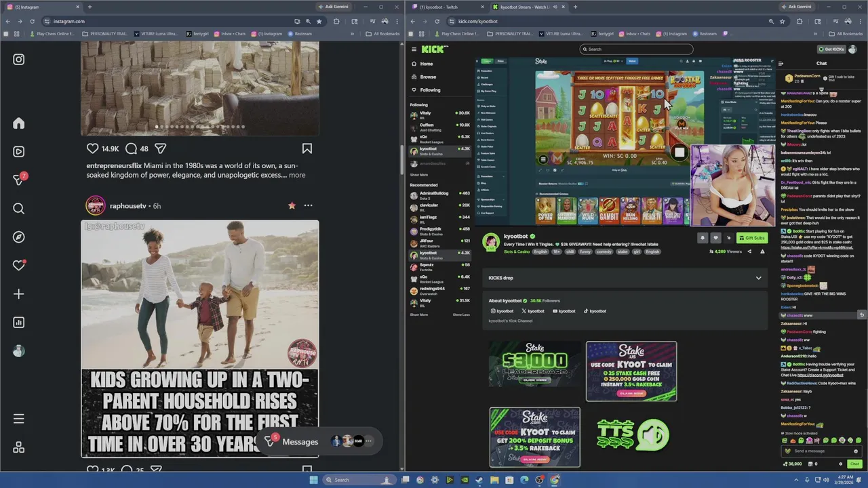Open kyootbot Instagram social link

coord(503,311)
